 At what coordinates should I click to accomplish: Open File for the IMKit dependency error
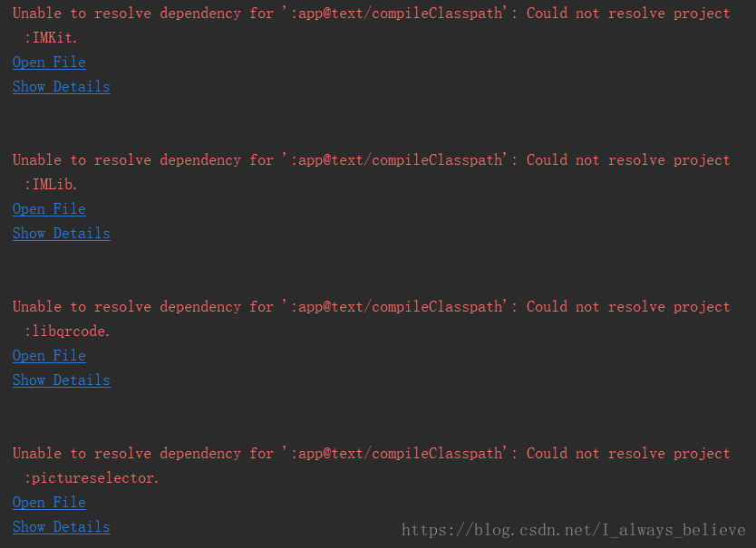pos(49,62)
